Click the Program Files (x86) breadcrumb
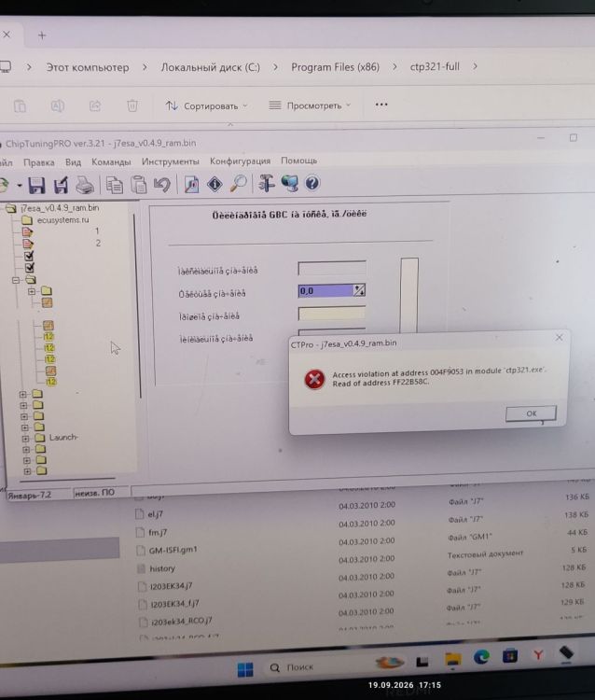The width and height of the screenshot is (595, 700). 336,67
